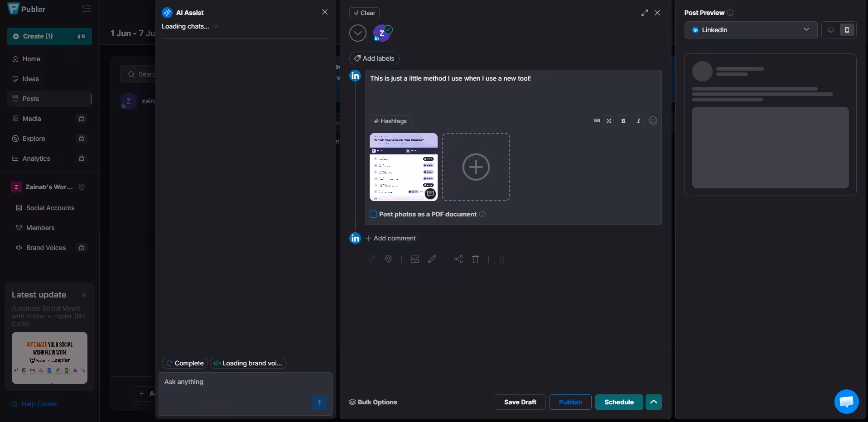The height and width of the screenshot is (422, 868).
Task: Expand the text editor fullscreen icon
Action: [609, 121]
